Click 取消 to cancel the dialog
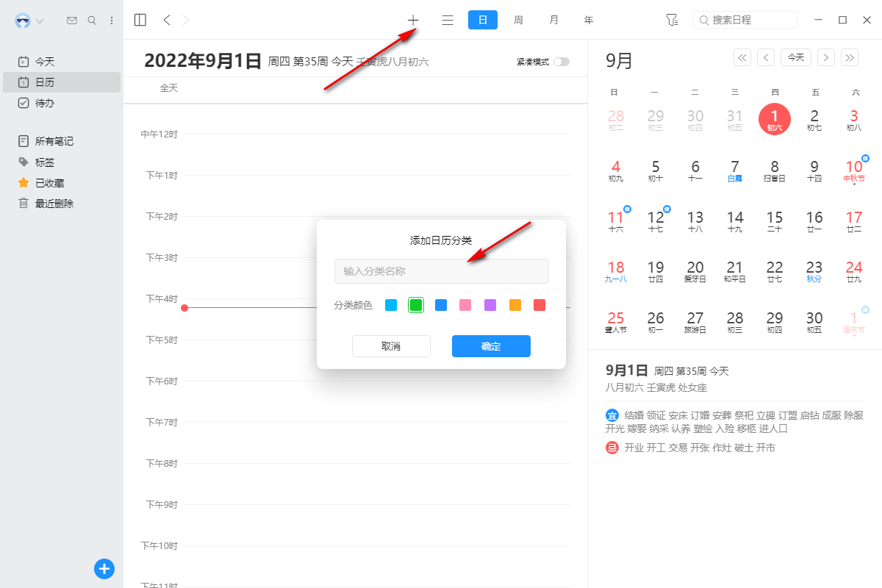The height and width of the screenshot is (588, 882). tap(391, 346)
